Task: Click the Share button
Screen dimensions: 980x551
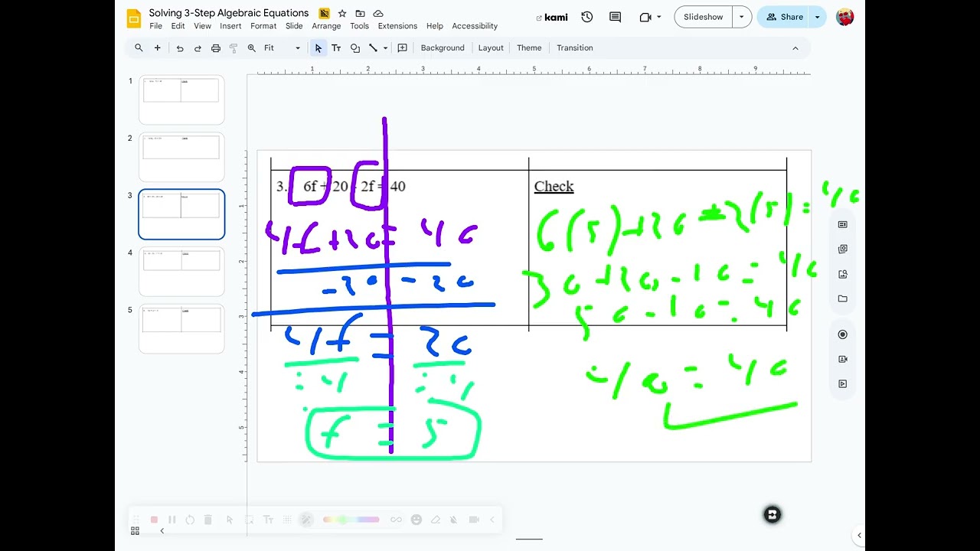Action: coord(783,17)
